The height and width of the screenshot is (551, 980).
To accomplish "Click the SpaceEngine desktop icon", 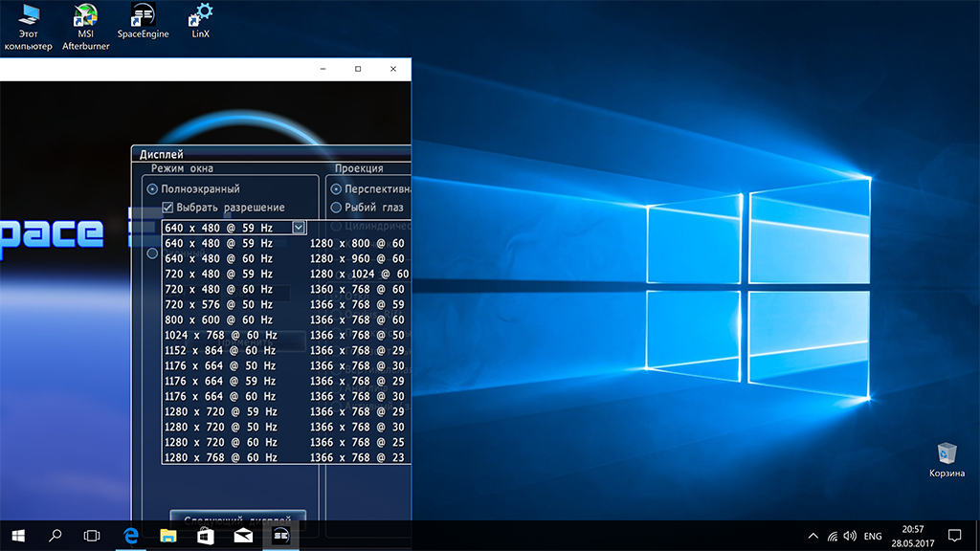I will click(x=143, y=21).
